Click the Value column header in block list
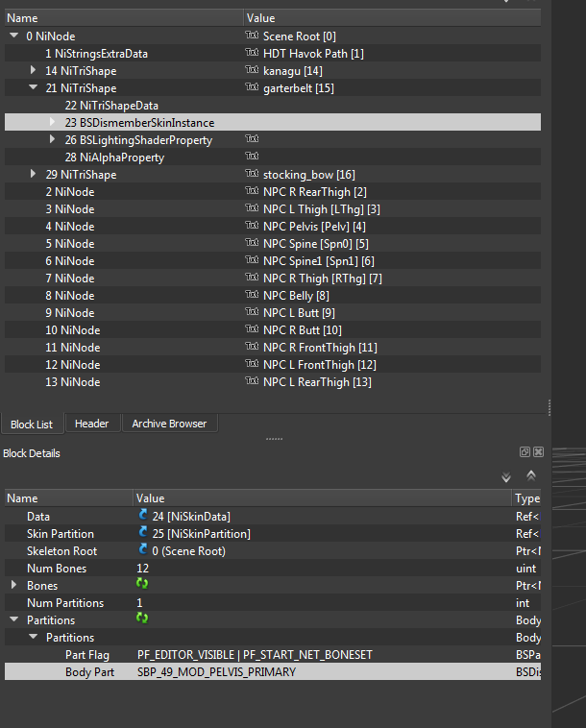 coord(392,18)
